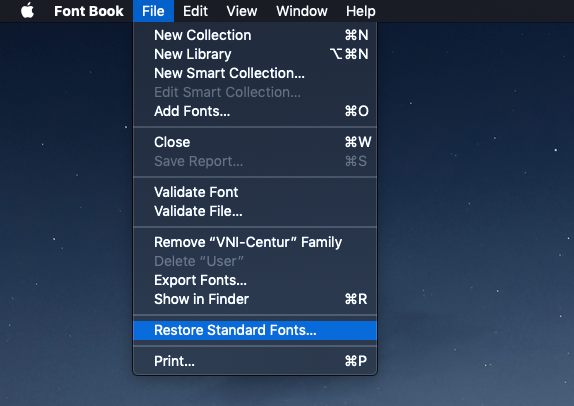Open the Edit menu
This screenshot has width=574, height=406.
click(x=195, y=11)
